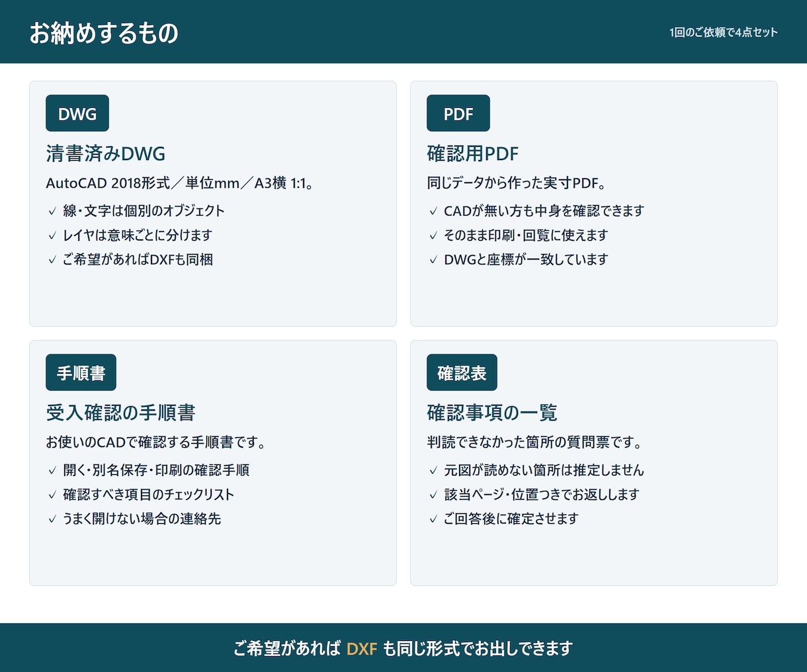This screenshot has height=672, width=807.
Task: Click the 確認表 badge
Action: click(462, 372)
